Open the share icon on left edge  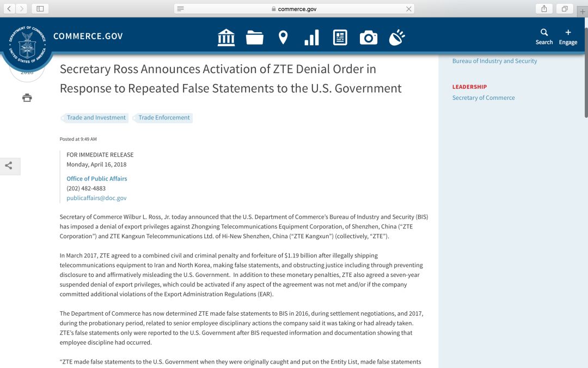[9, 166]
